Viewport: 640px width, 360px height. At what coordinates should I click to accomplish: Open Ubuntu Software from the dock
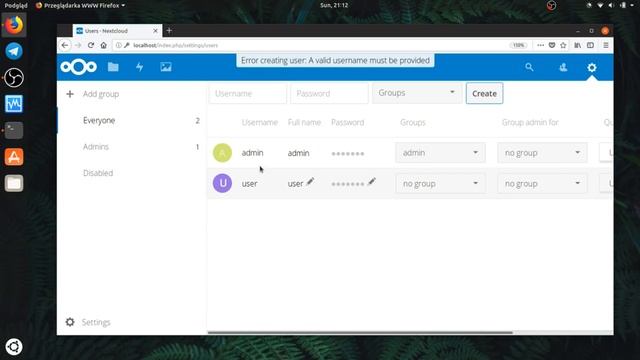(14, 157)
